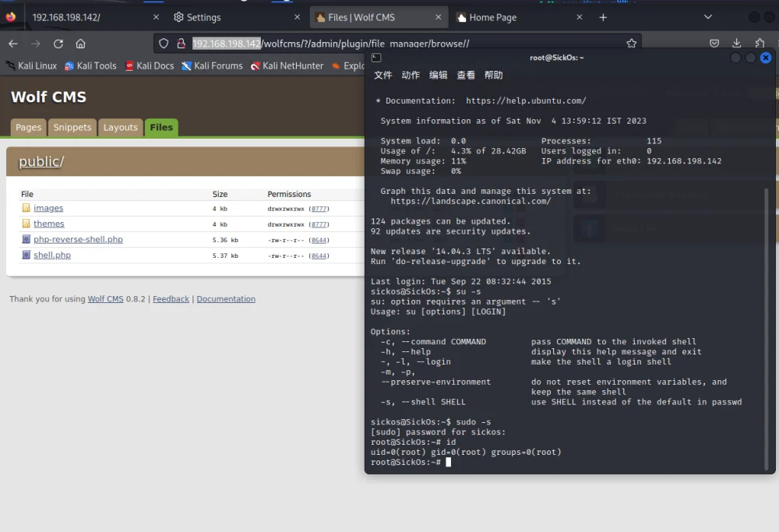
Task: Open the Pocket save icon
Action: 714,43
